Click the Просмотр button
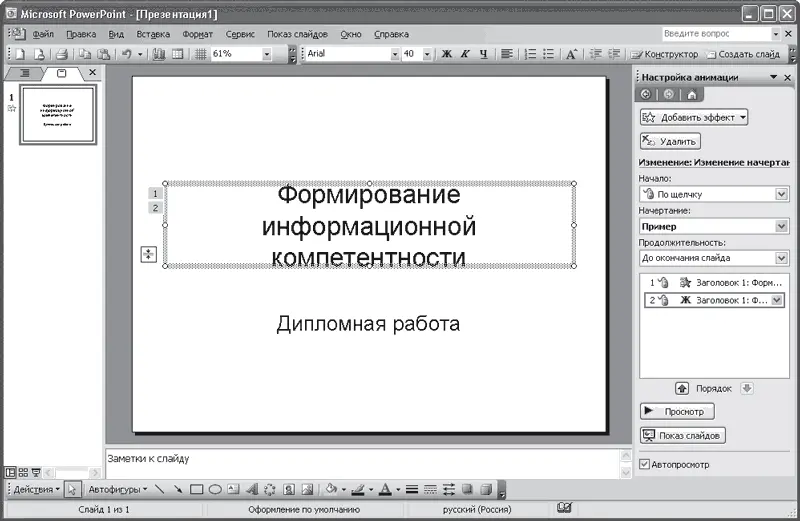 point(676,411)
